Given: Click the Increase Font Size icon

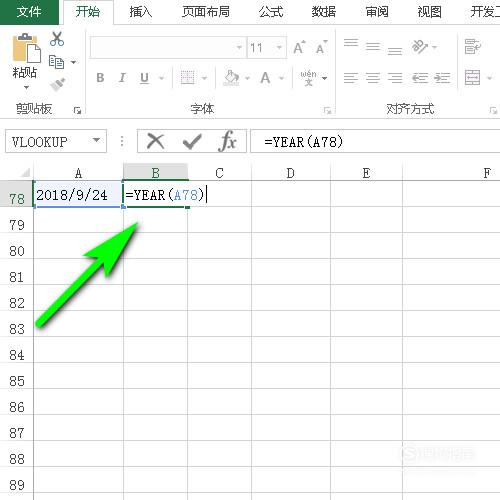Looking at the screenshot, I should (x=299, y=47).
